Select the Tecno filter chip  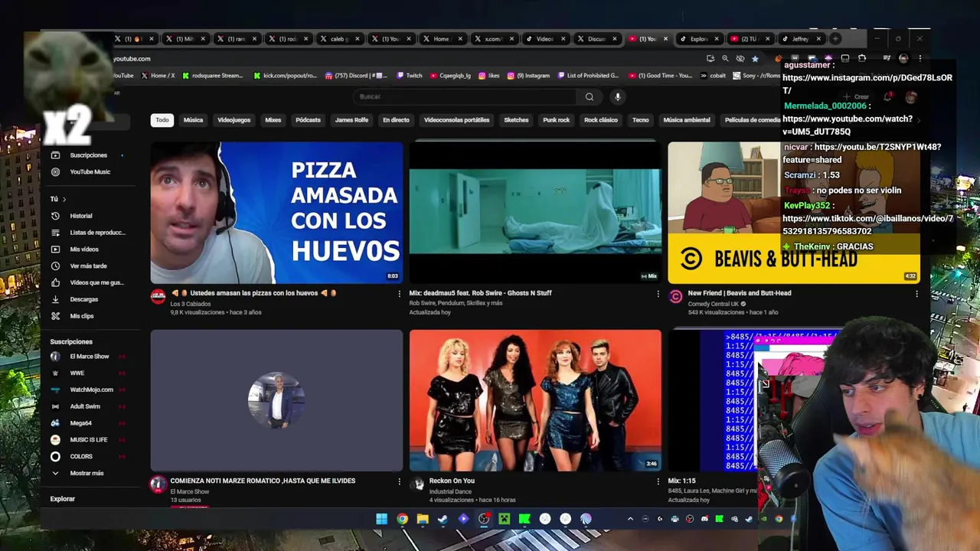tap(641, 120)
